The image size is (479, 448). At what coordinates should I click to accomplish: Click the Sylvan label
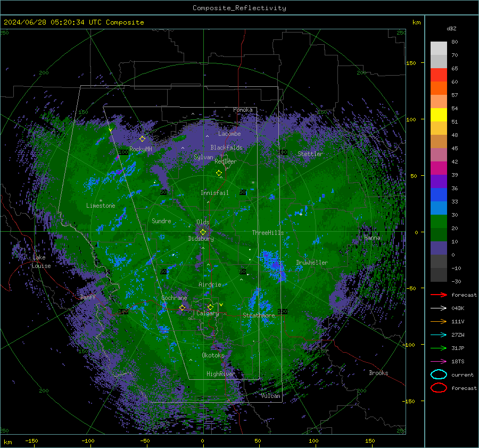[x=203, y=157]
